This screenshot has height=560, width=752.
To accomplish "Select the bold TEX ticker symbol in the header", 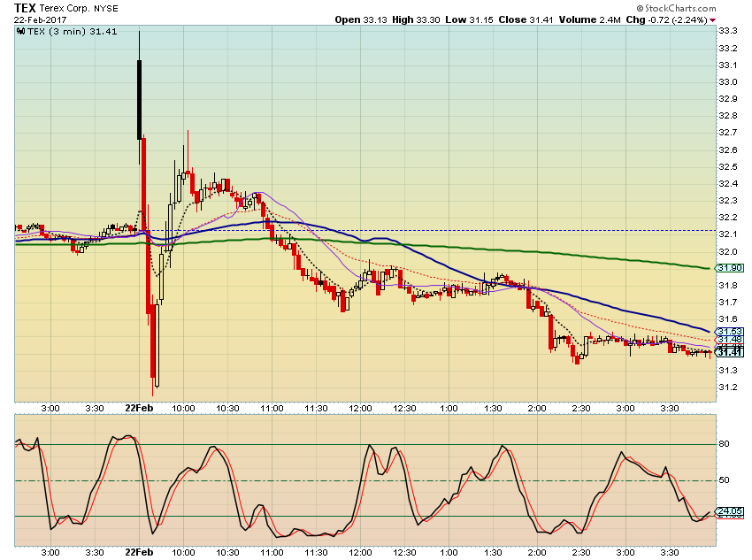I will tap(25, 8).
